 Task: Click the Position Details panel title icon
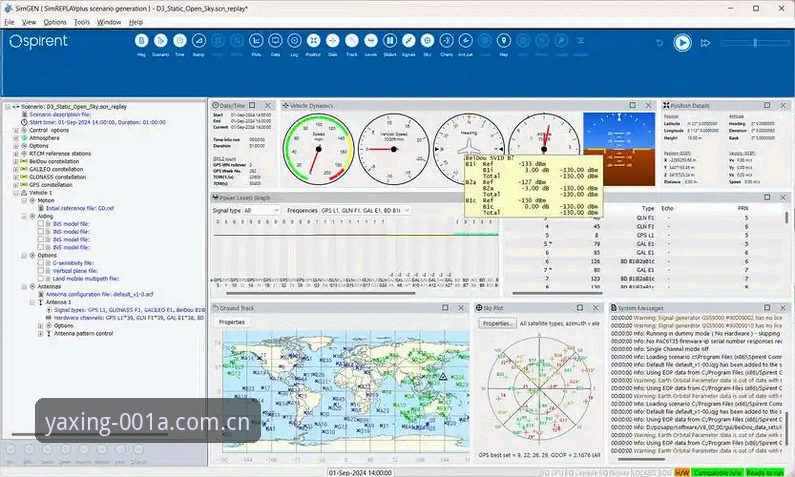click(666, 105)
